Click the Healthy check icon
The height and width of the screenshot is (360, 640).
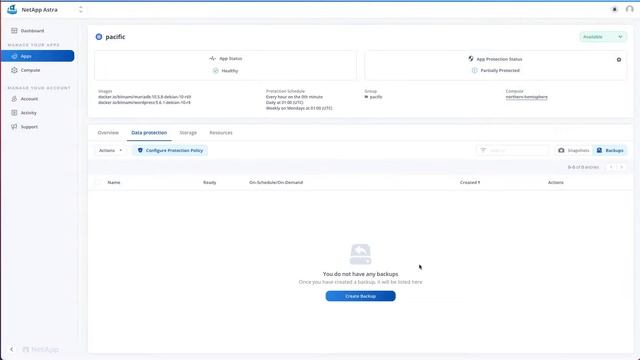tap(216, 71)
